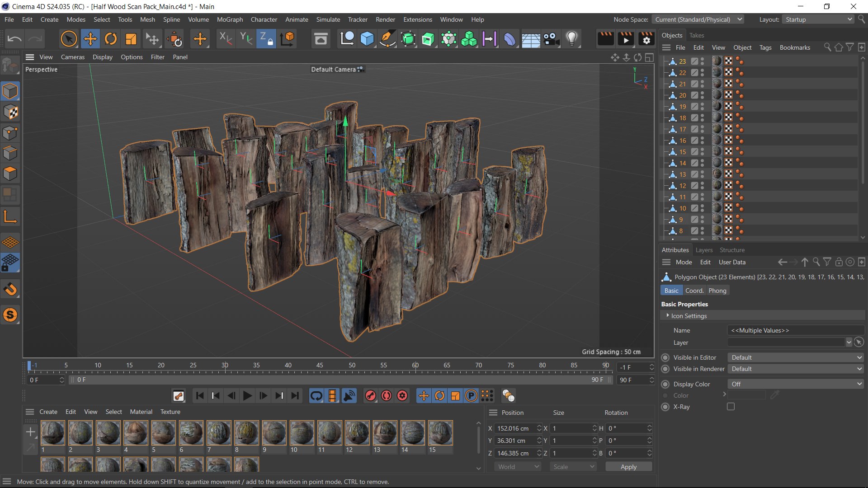Open the viewport Cameras menu
The width and height of the screenshot is (868, 488).
pos(73,57)
